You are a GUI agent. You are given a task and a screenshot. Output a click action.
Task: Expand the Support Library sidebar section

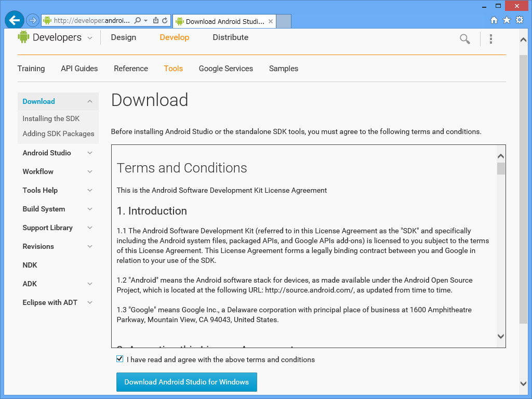pyautogui.click(x=90, y=228)
